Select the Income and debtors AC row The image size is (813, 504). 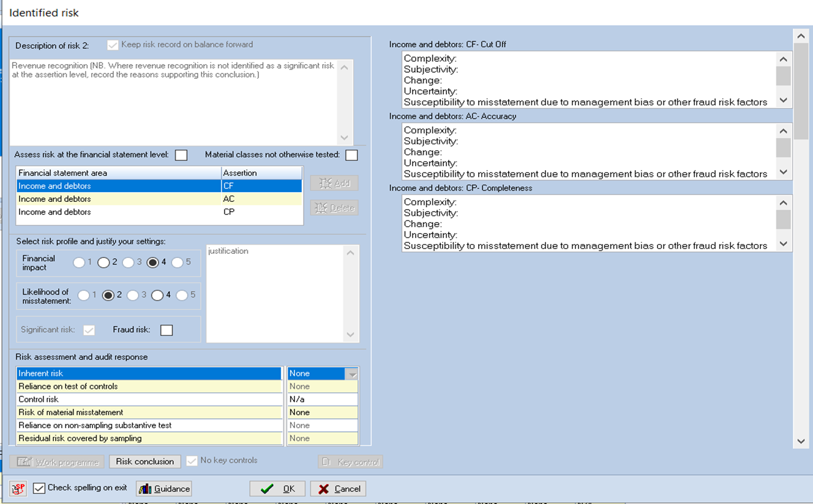point(159,199)
